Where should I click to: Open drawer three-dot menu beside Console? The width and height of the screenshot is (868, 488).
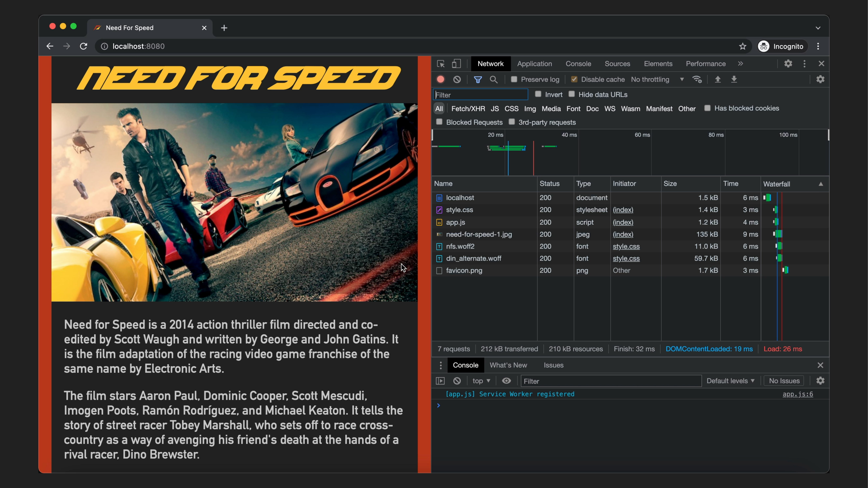(441, 365)
